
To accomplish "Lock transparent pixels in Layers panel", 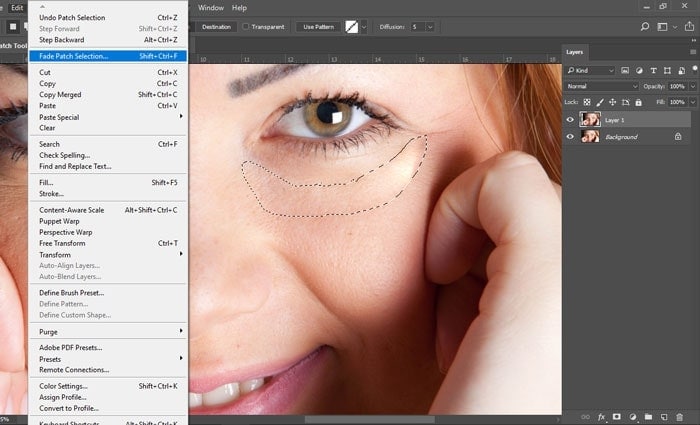I will point(587,102).
